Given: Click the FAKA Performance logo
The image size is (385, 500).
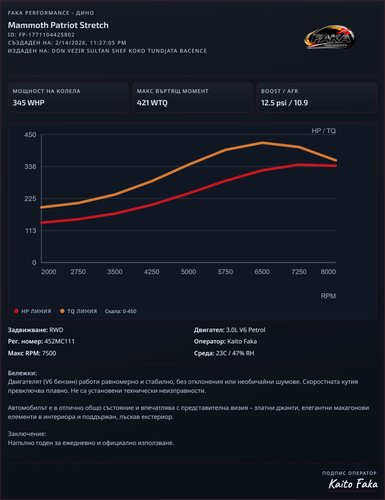Looking at the screenshot, I should (x=329, y=37).
